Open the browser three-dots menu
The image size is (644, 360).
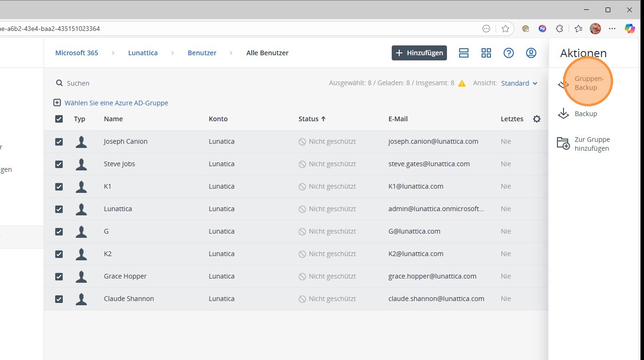coord(612,29)
